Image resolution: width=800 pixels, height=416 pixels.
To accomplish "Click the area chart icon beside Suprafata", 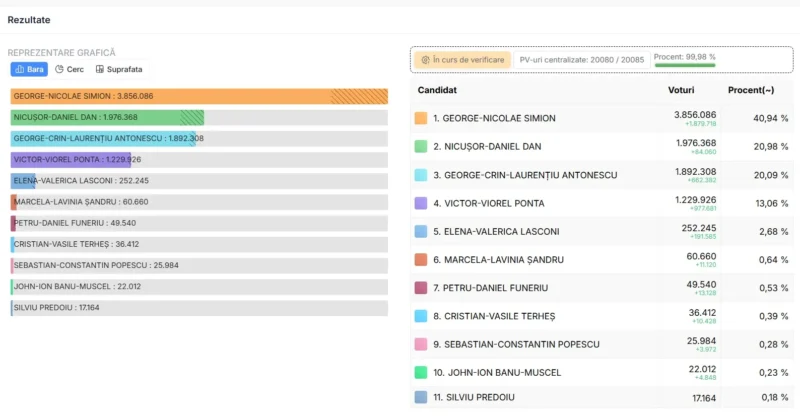I will (x=99, y=69).
